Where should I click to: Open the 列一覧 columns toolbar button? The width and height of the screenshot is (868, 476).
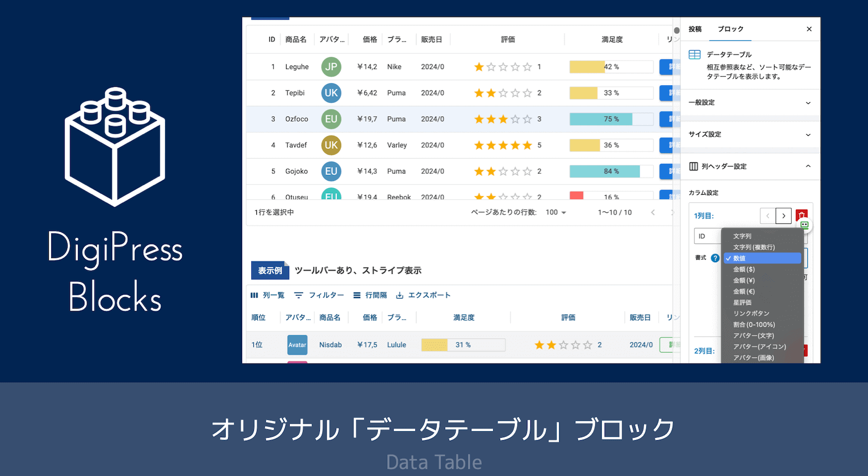coord(267,295)
